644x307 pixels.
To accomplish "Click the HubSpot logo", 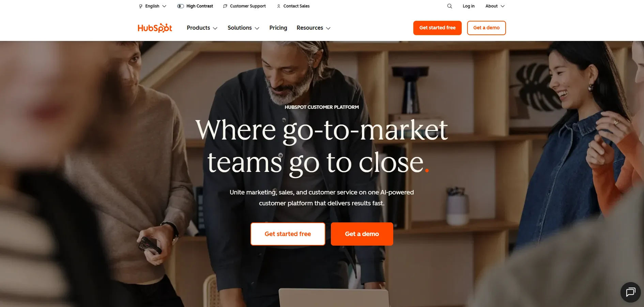I will pos(155,28).
